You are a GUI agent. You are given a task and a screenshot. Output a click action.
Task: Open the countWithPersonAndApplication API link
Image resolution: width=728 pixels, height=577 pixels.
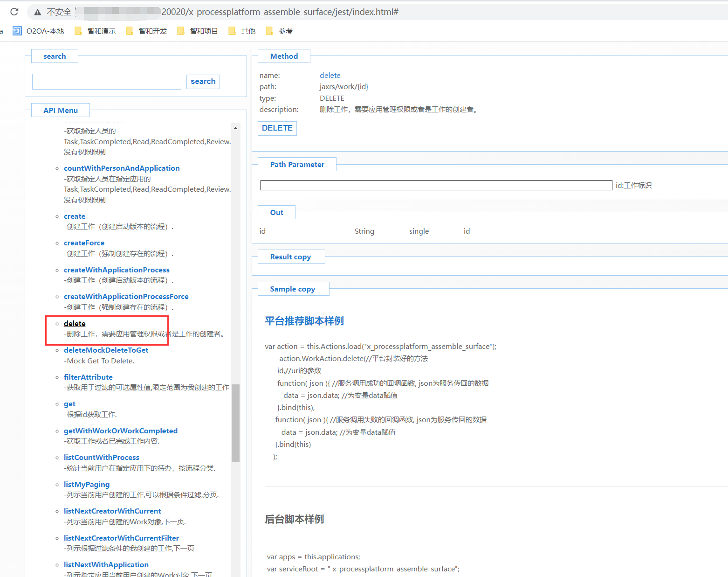tap(122, 168)
